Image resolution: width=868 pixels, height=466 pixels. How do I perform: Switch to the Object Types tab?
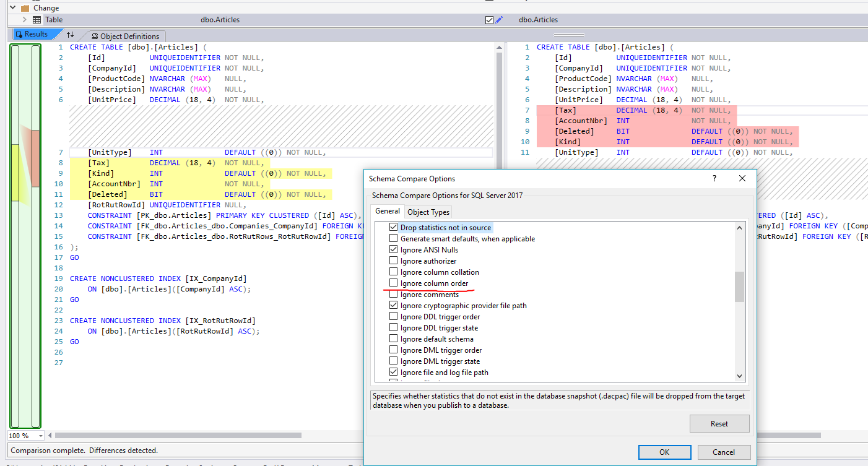pos(427,211)
